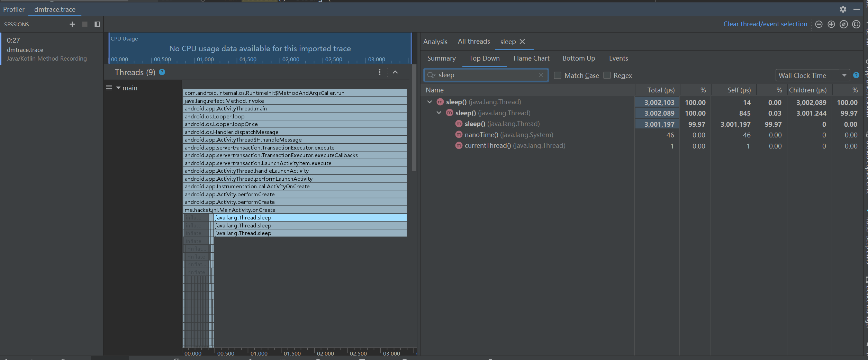This screenshot has height=360, width=868.
Task: Open the Events tab
Action: click(618, 58)
